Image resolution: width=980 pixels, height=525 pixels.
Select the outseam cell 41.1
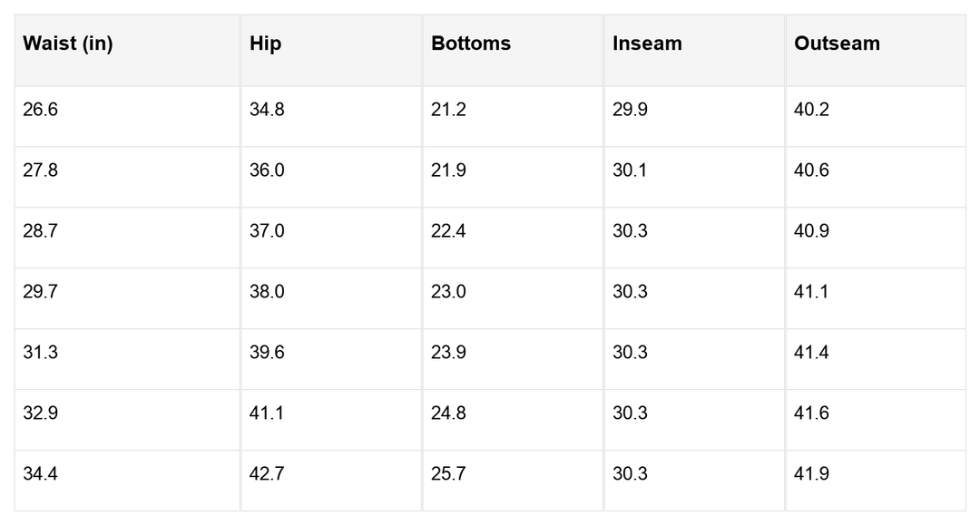coord(811,292)
